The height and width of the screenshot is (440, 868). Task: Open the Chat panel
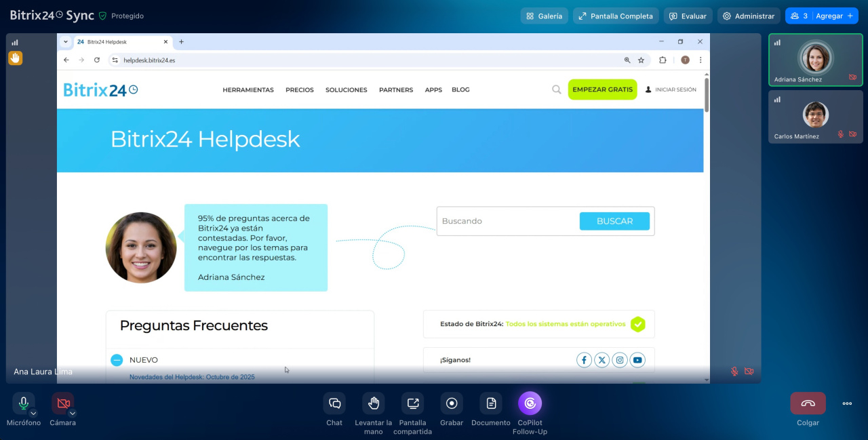coord(334,403)
